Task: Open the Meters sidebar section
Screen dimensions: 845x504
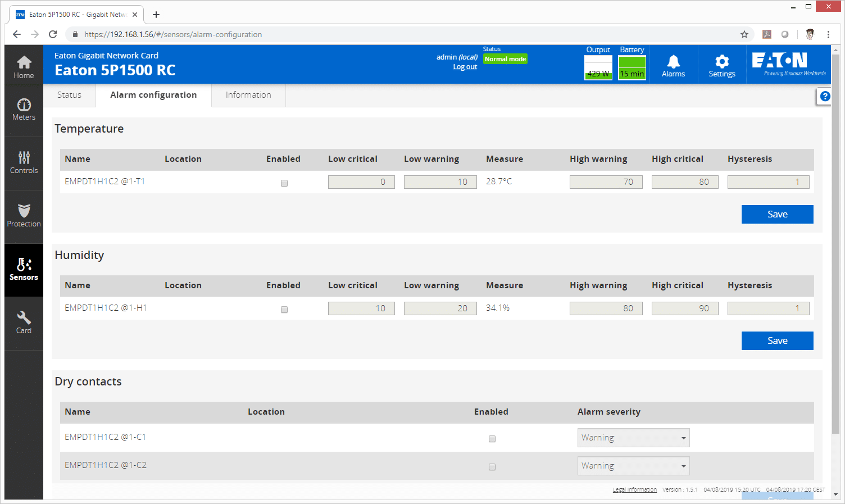Action: 24,110
